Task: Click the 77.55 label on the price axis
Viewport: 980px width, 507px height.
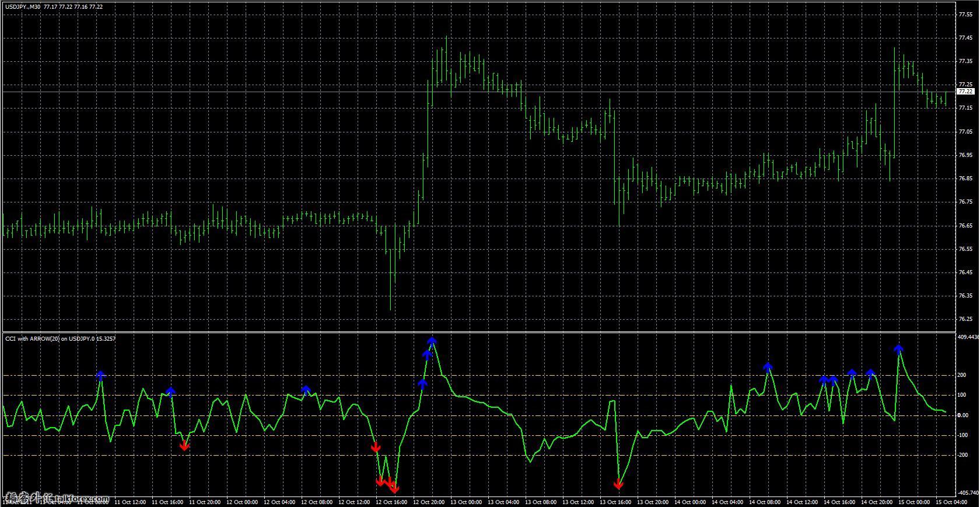Action: tap(965, 15)
